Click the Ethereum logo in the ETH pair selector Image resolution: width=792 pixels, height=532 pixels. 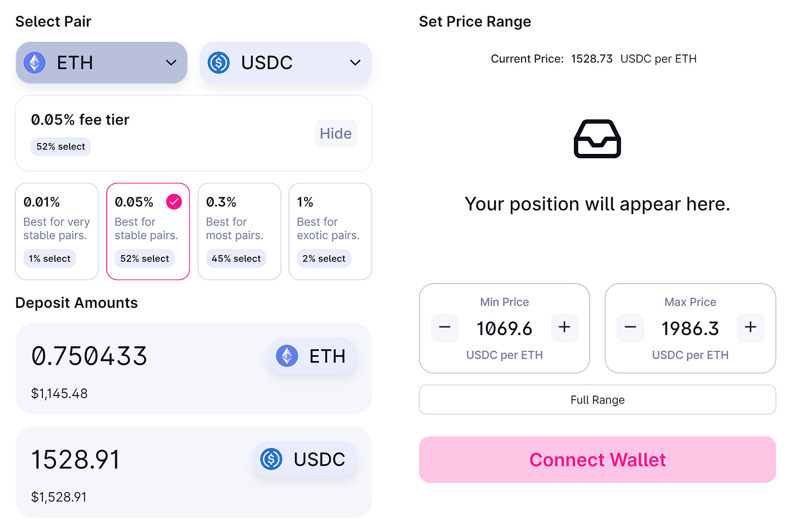pos(35,63)
